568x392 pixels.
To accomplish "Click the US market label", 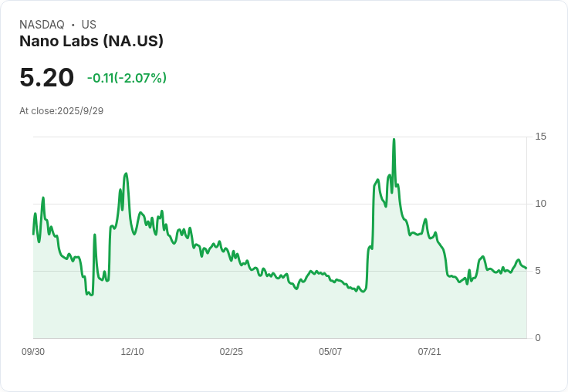I will 89,25.
